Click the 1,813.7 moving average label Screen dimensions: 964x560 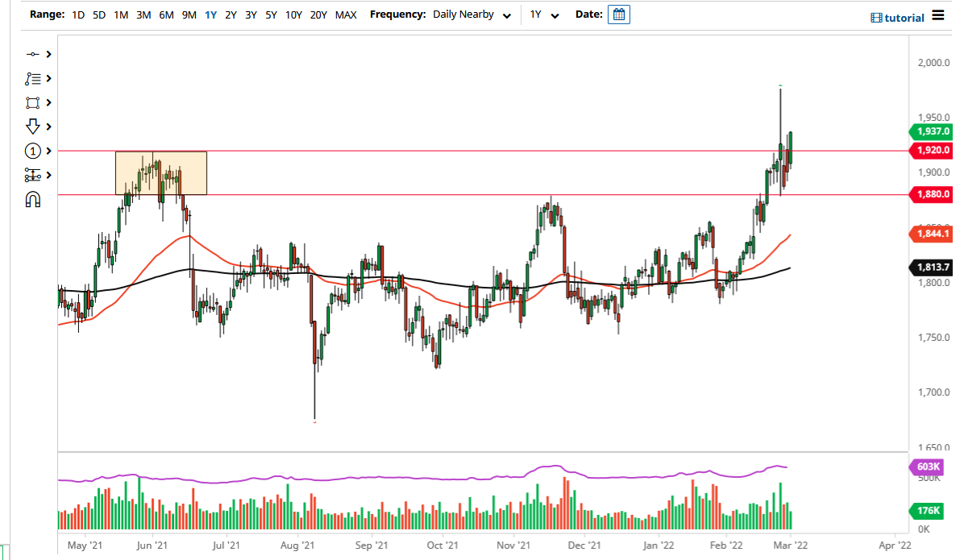tap(931, 267)
